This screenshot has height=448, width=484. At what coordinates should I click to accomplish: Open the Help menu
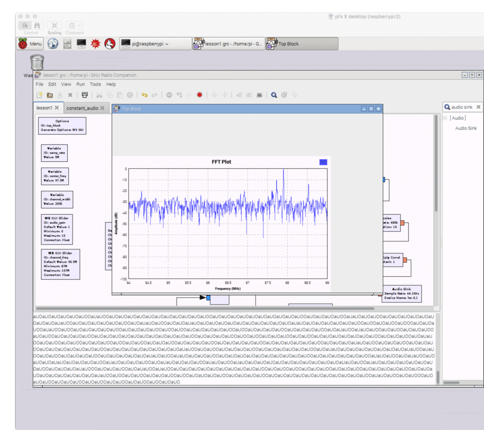pyautogui.click(x=111, y=84)
